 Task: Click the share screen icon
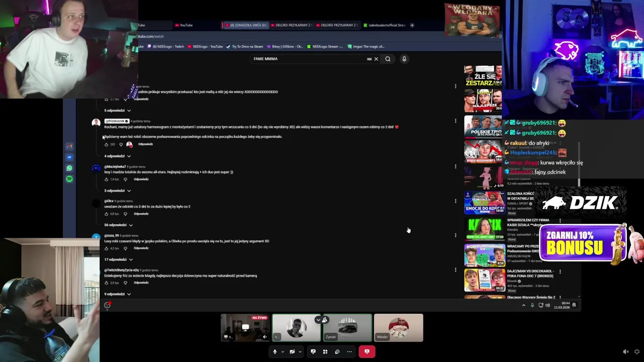[x=313, y=351]
